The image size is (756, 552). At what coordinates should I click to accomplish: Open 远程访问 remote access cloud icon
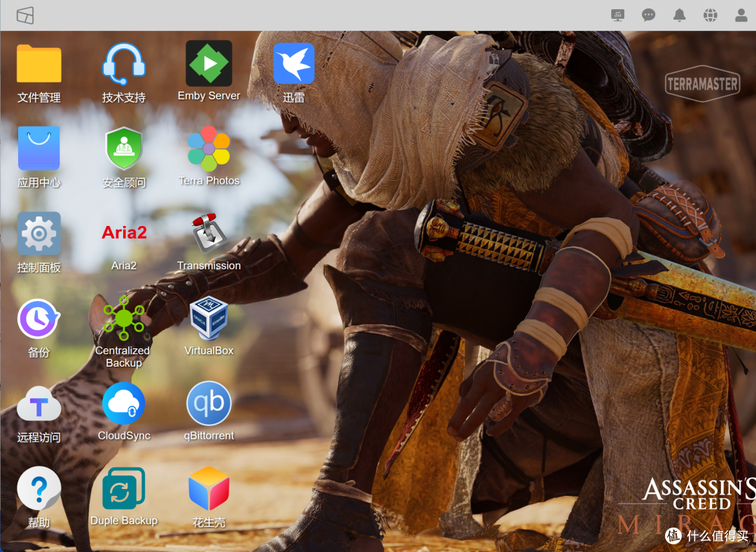[38, 404]
